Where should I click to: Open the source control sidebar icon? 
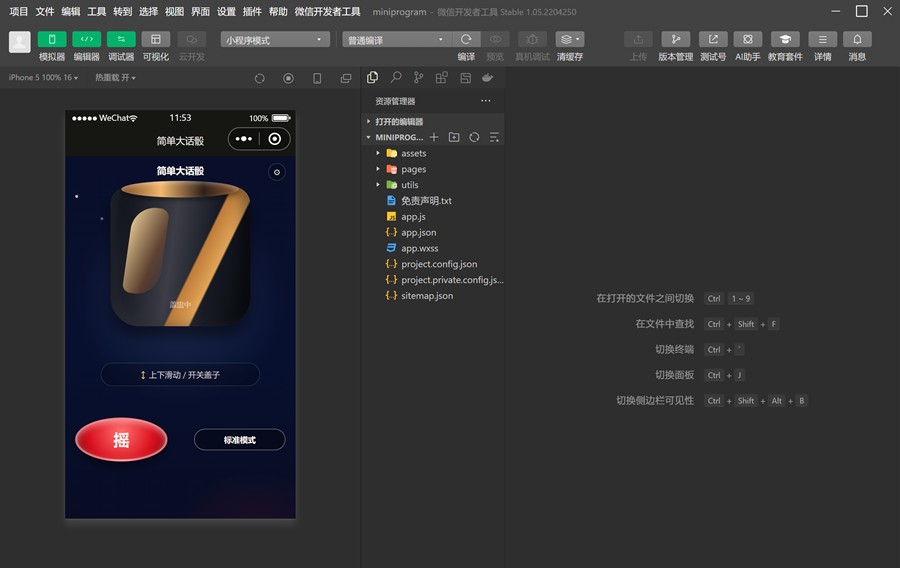tap(418, 77)
